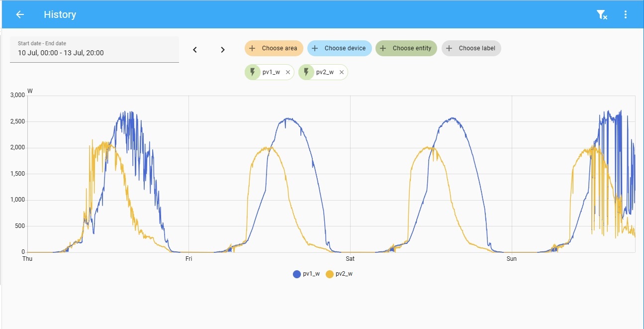Click the pv2_w lightning bolt icon
The image size is (644, 329).
(306, 72)
